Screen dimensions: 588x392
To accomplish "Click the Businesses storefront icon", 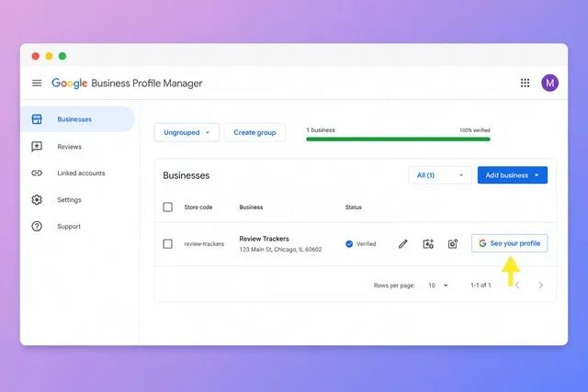I will click(37, 119).
